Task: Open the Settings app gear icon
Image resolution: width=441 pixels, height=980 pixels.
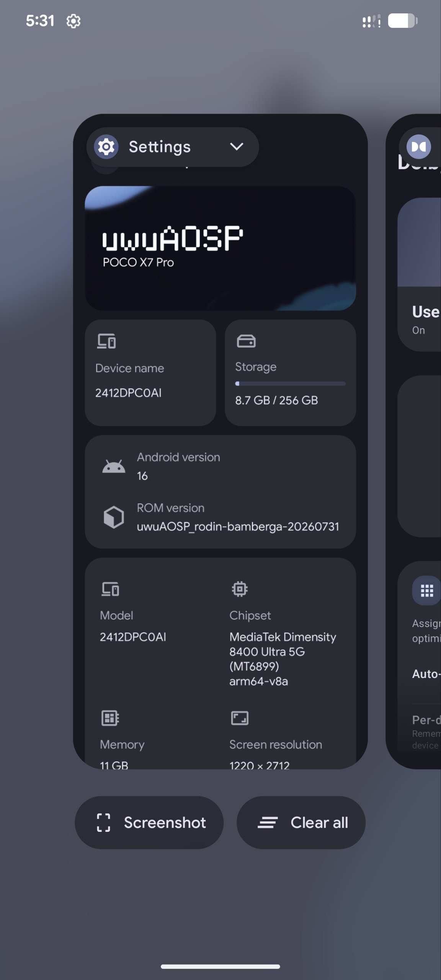Action: point(106,147)
